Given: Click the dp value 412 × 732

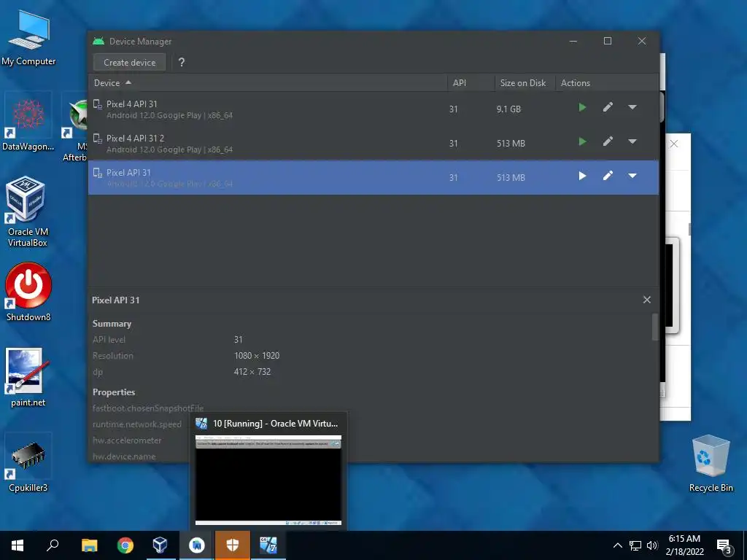Looking at the screenshot, I should tap(252, 372).
